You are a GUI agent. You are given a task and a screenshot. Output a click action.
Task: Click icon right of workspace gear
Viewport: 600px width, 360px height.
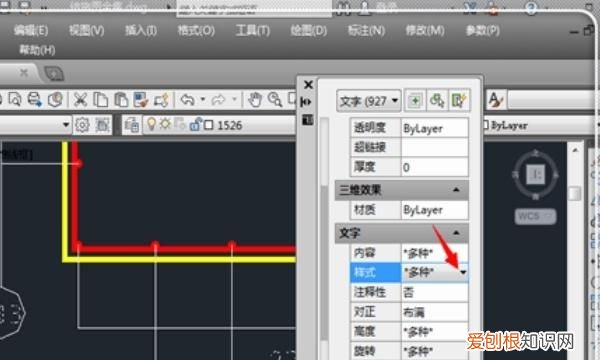102,125
